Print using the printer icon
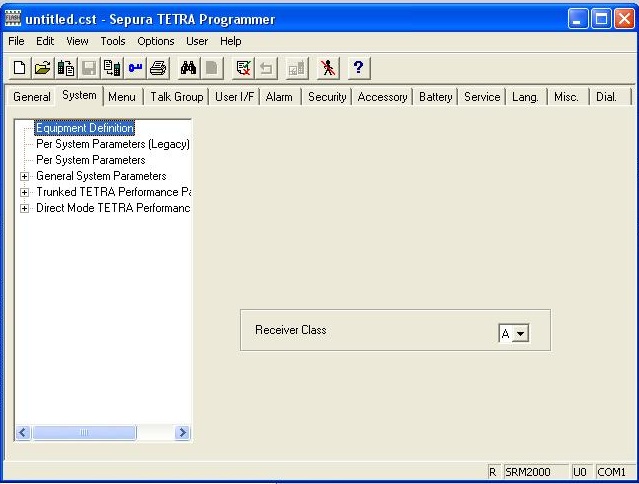This screenshot has height=484, width=639. 158,68
